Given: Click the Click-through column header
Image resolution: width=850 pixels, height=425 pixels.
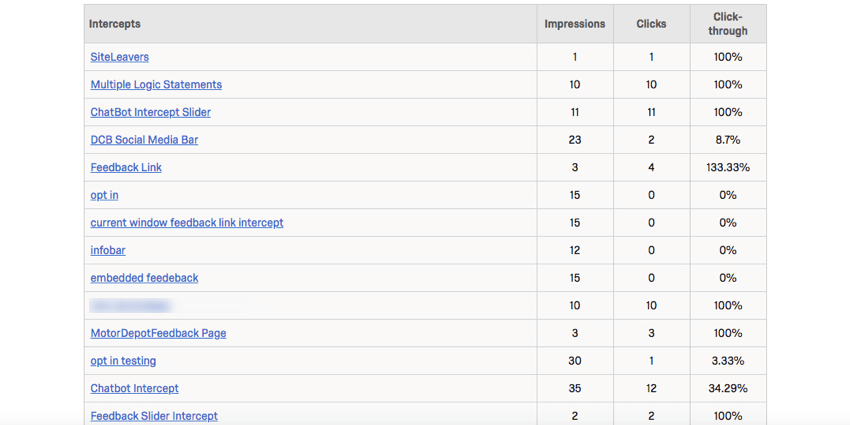Looking at the screenshot, I should (727, 24).
